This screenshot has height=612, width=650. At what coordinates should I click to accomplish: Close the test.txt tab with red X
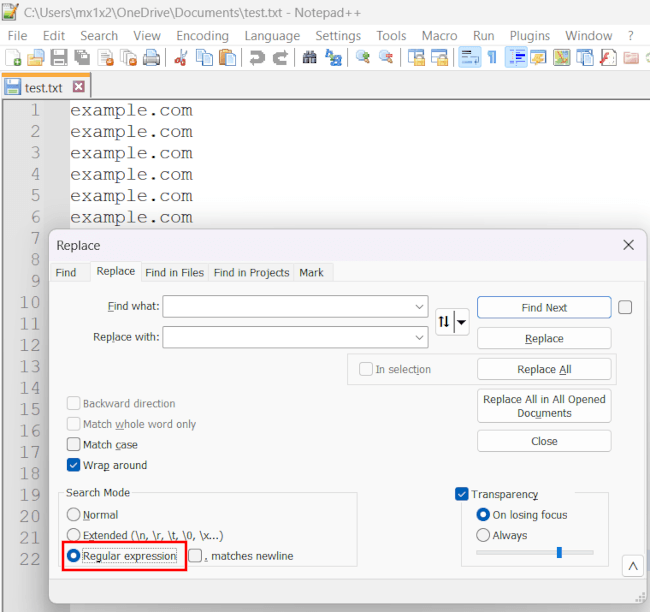tap(78, 87)
